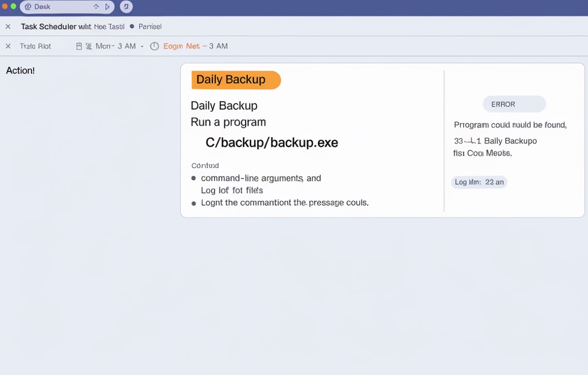Click the run arrow icon beside address bar
This screenshot has width=588, height=375.
[107, 7]
